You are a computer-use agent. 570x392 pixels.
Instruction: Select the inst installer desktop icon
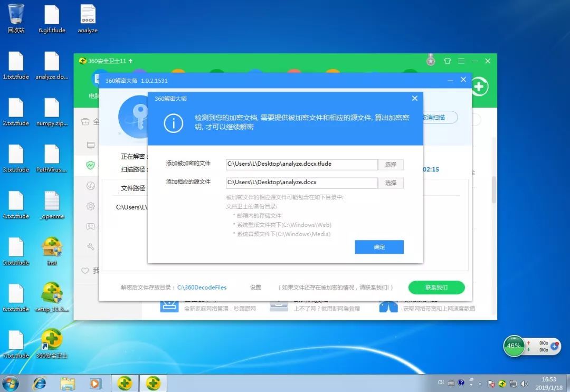(52, 251)
